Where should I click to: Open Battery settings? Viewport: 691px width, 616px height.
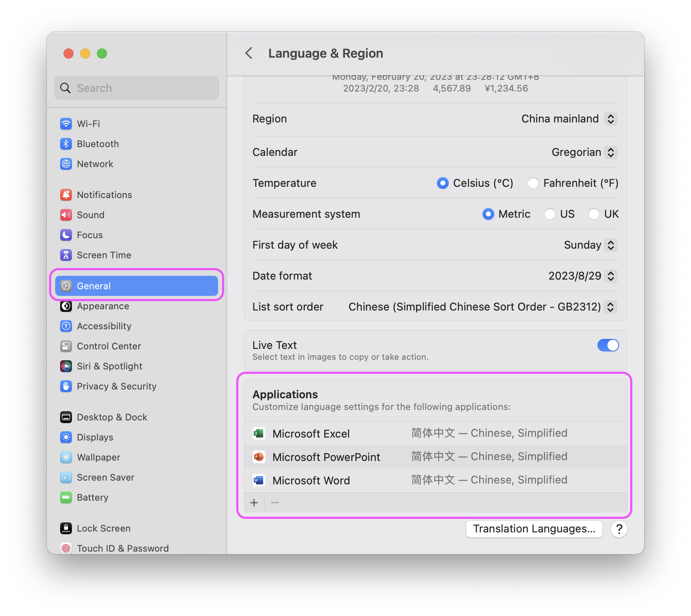click(93, 497)
